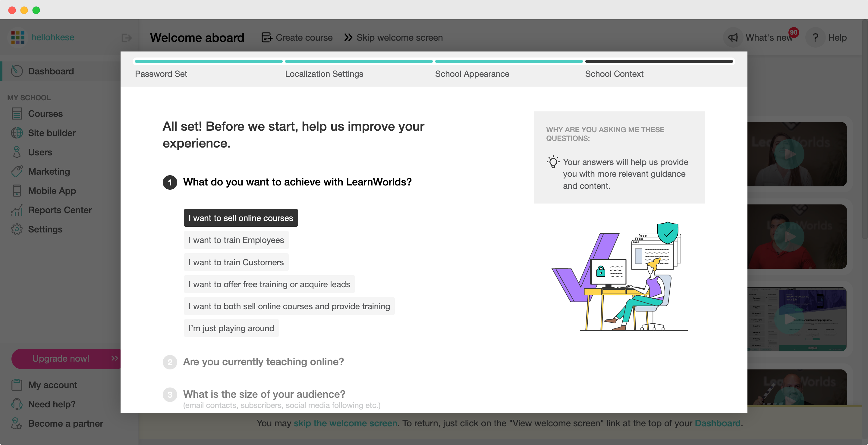Click the Settings gear icon in the sidebar
This screenshot has width=868, height=445.
click(x=17, y=229)
